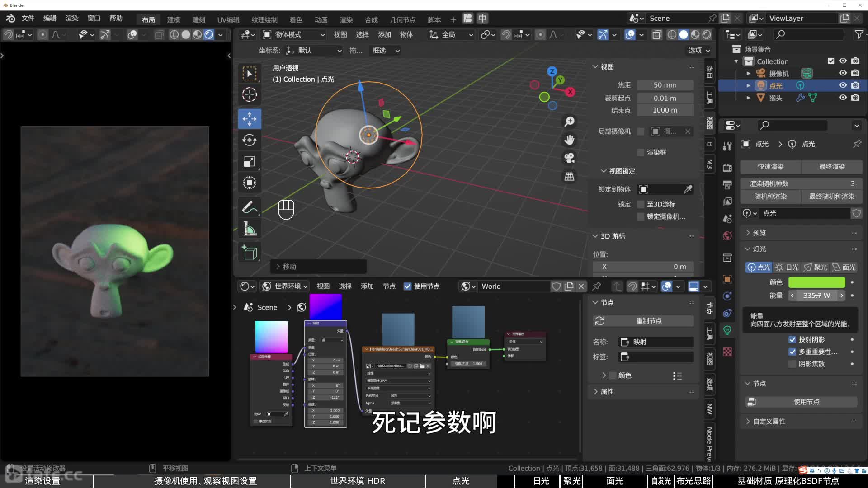Click 最终渲染 (Final Render) button
The image size is (868, 488).
coord(830,166)
